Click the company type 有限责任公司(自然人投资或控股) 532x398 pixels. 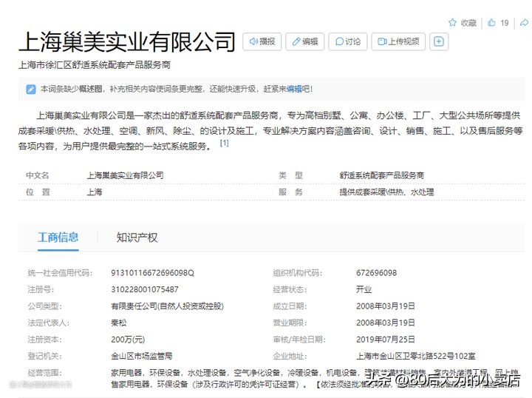167,306
